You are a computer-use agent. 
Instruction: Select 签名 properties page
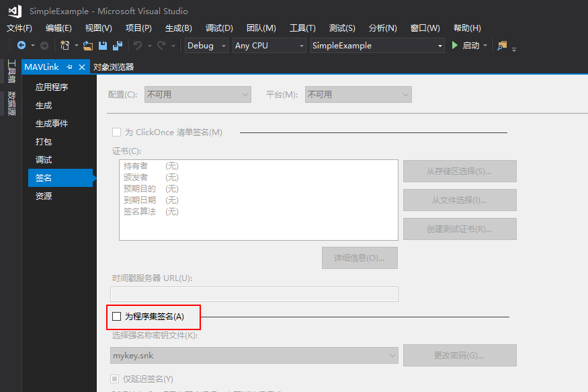tap(60, 178)
